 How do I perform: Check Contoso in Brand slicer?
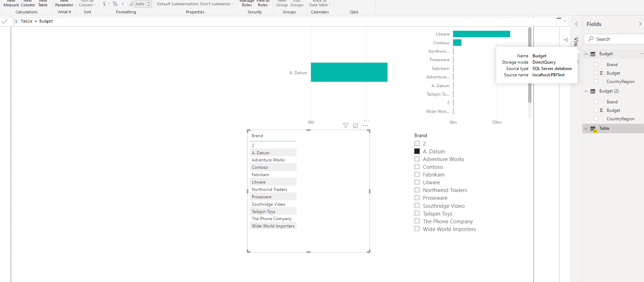(x=417, y=167)
